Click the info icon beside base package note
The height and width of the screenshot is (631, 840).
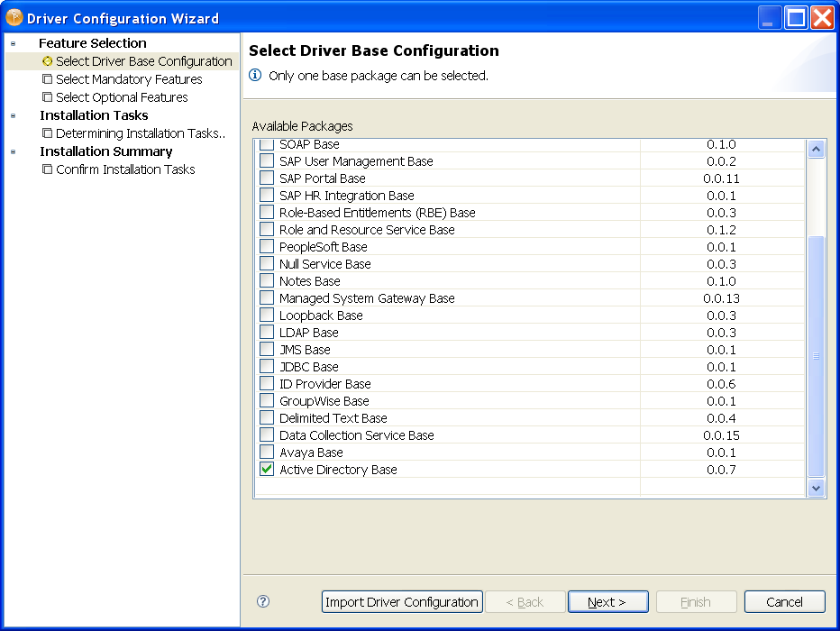tap(256, 76)
